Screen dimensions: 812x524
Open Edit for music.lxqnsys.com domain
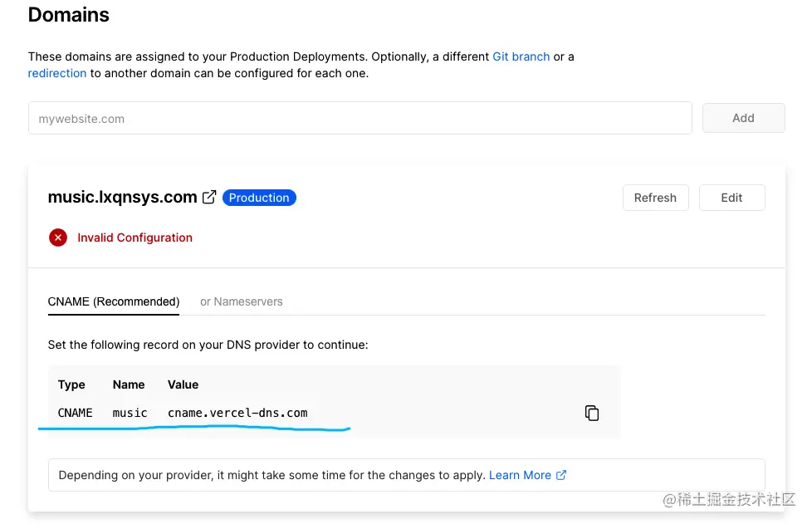coord(731,198)
